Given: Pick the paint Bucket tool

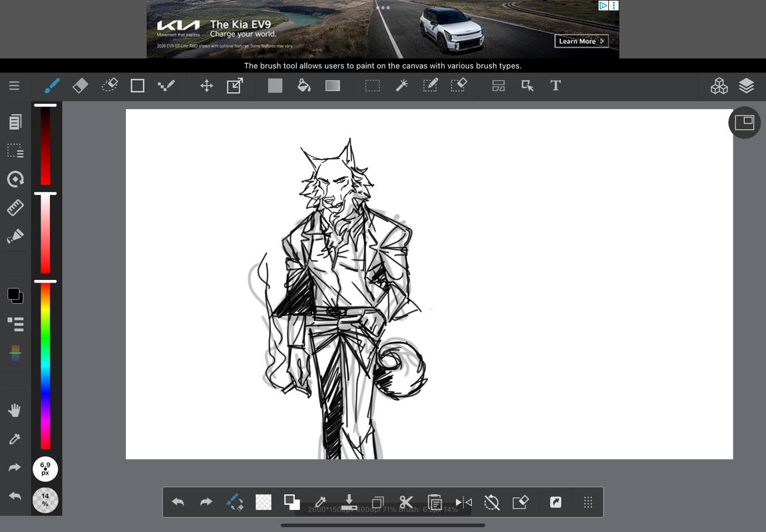Looking at the screenshot, I should [x=304, y=86].
